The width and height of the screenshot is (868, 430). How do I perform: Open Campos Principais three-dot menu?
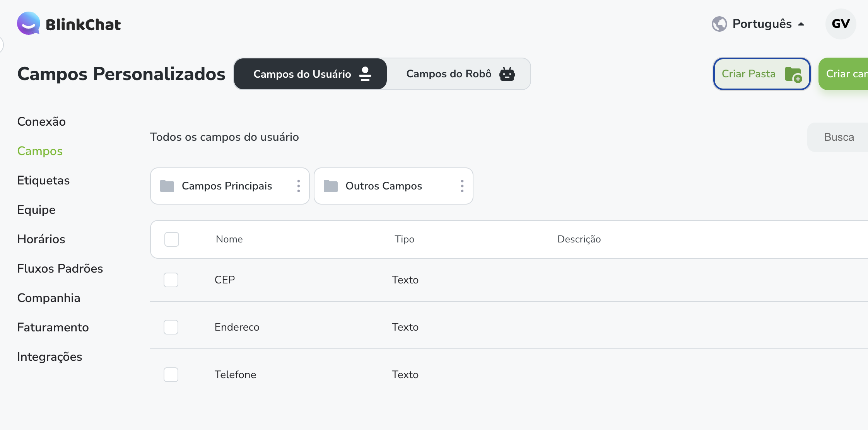coord(299,186)
